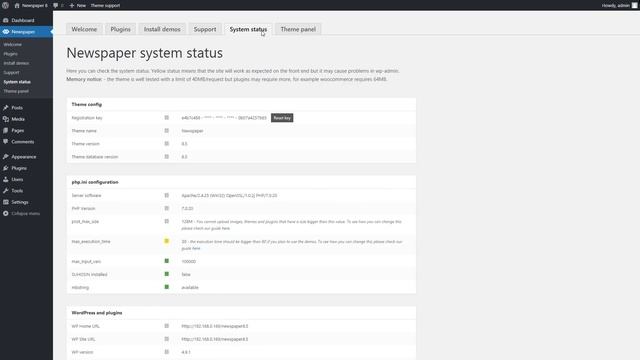Click the green mbstring status indicator
This screenshot has width=640, height=360.
click(x=167, y=287)
